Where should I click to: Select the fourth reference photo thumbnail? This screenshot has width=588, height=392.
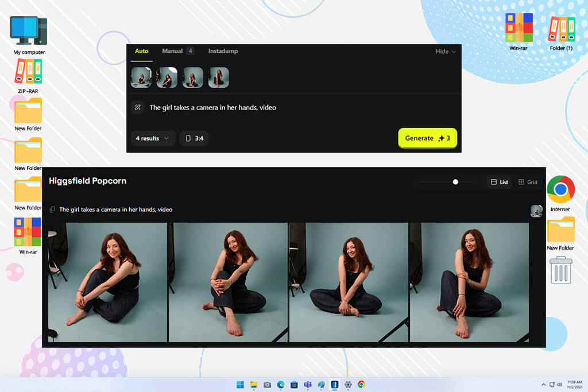(x=219, y=77)
